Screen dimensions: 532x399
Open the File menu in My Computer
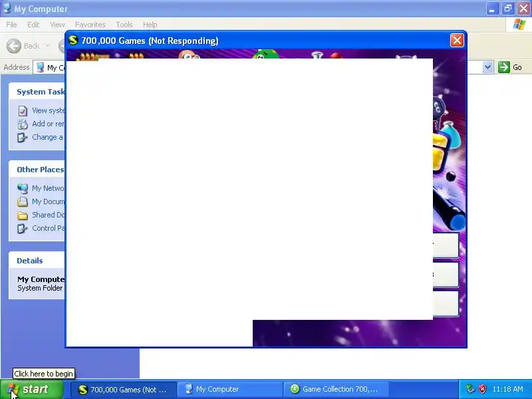(11, 25)
